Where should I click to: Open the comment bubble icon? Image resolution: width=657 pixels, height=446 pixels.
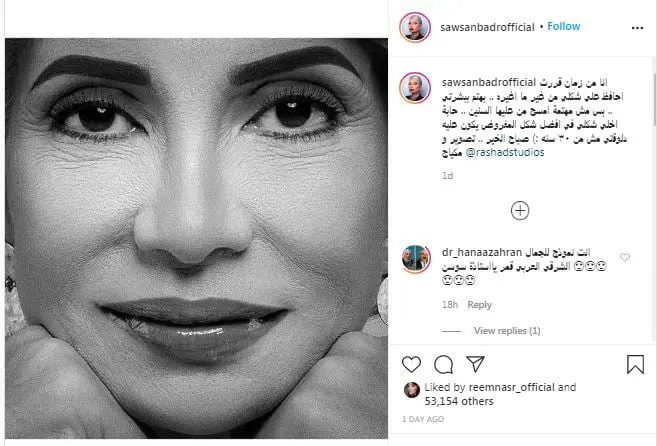coord(443,364)
